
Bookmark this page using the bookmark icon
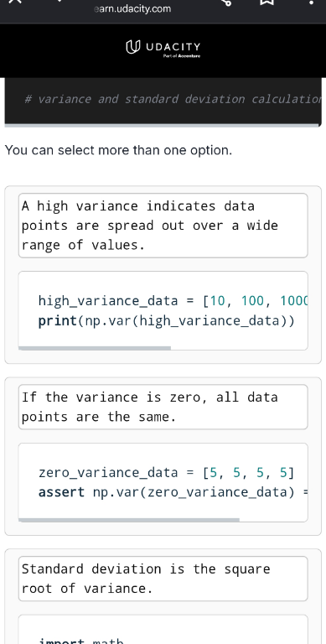(x=266, y=2)
